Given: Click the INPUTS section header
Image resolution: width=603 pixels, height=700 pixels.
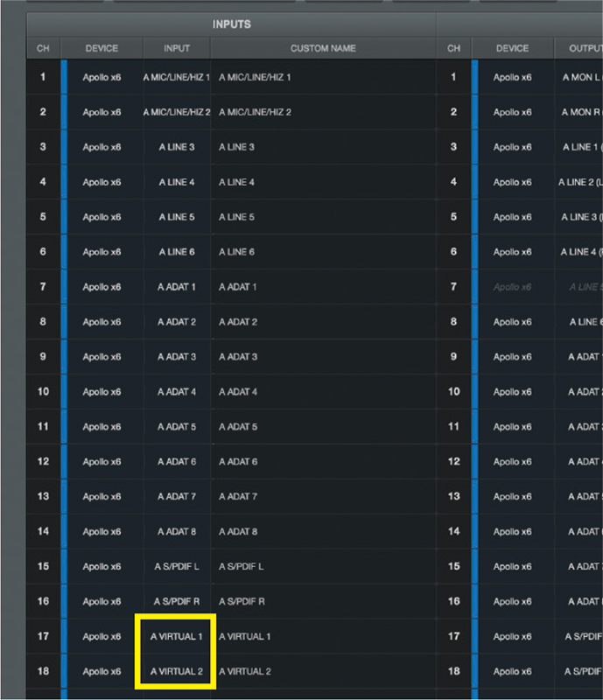Looking at the screenshot, I should (x=231, y=24).
